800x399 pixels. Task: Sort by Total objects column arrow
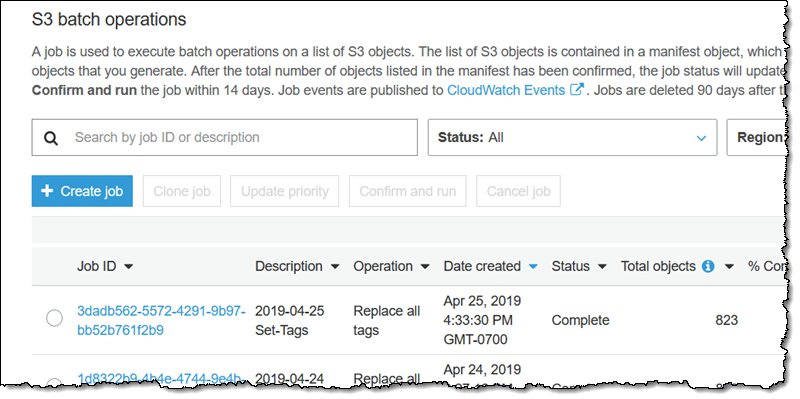pyautogui.click(x=729, y=266)
